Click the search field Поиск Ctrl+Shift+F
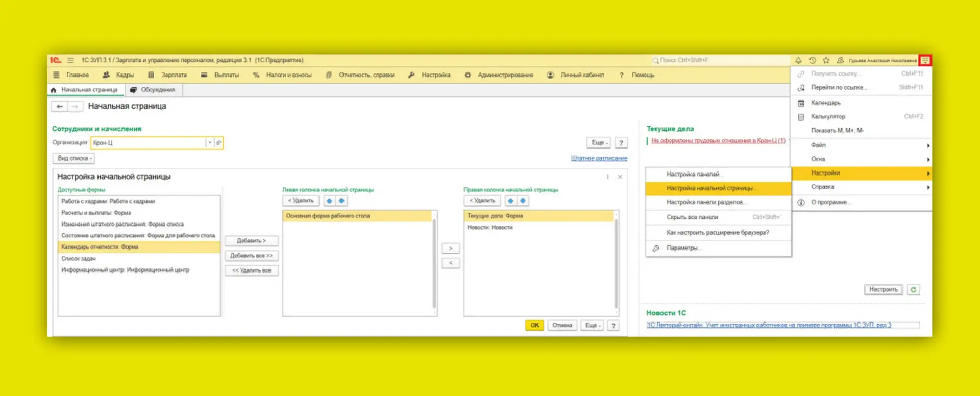This screenshot has width=980, height=396. 720,60
